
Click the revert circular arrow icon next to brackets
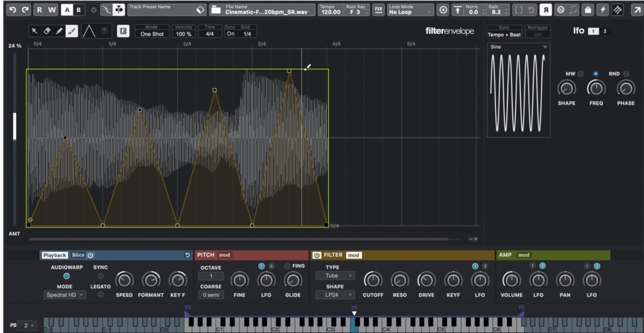point(531,10)
